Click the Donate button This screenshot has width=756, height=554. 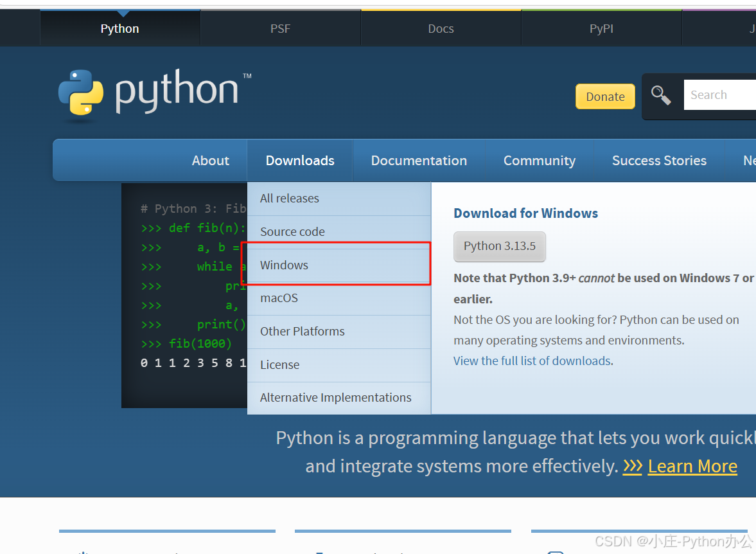coord(604,96)
